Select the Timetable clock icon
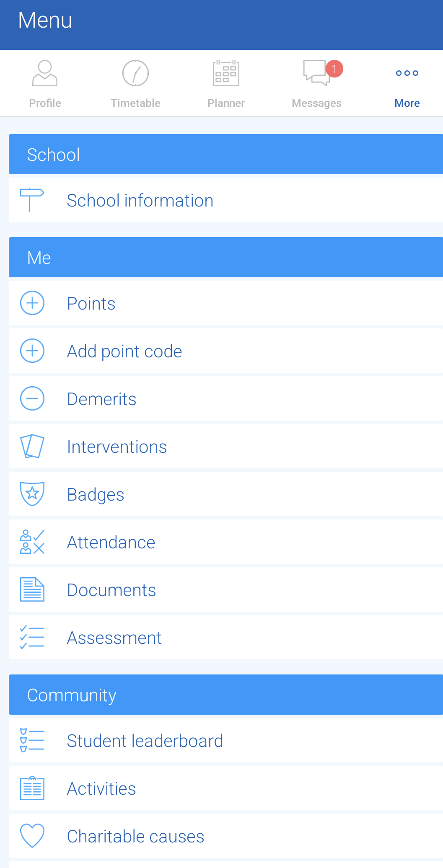 click(135, 73)
